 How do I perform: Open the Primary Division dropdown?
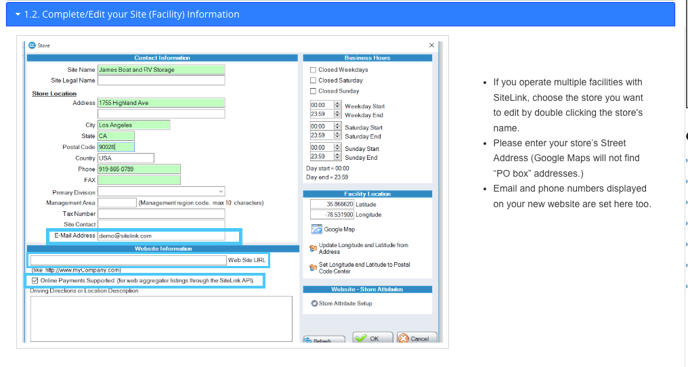[221, 192]
